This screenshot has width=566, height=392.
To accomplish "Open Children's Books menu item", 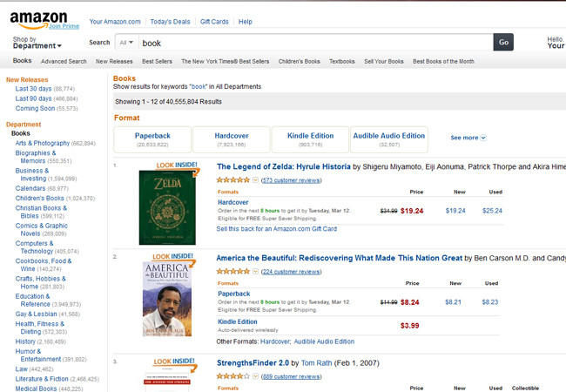I will pyautogui.click(x=300, y=61).
